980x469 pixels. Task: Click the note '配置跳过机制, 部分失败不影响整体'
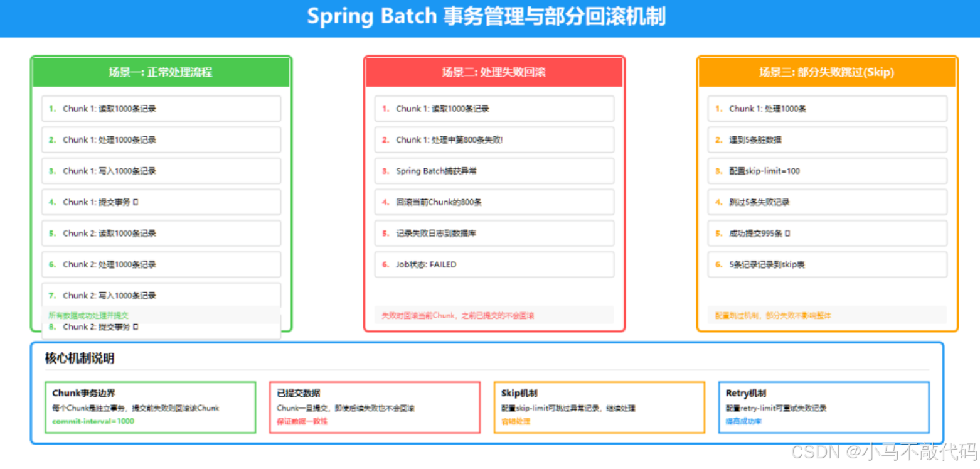coord(773,315)
